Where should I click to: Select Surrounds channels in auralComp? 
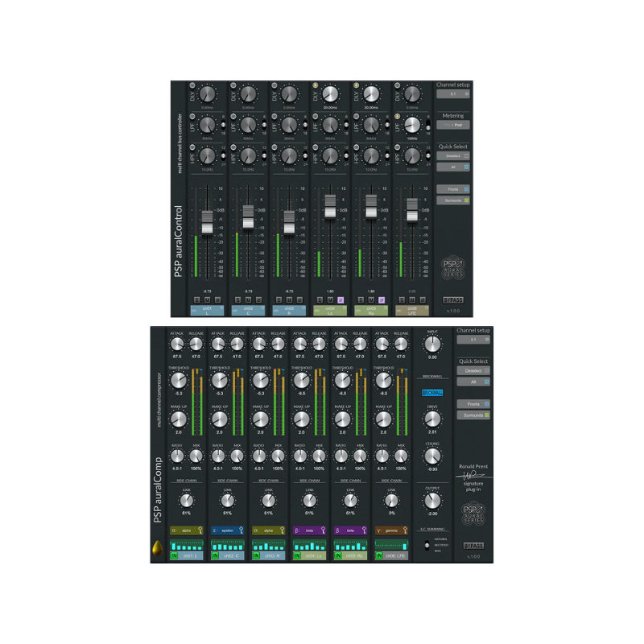click(x=473, y=415)
